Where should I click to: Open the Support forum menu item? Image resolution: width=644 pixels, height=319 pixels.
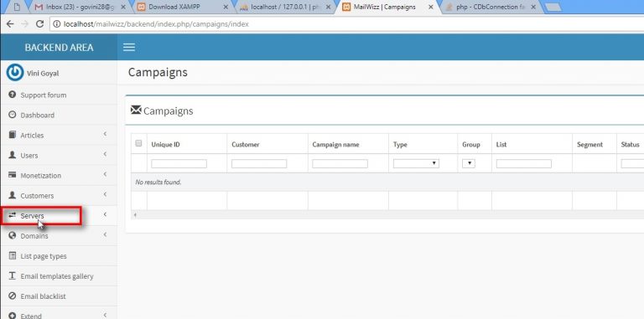59,95
